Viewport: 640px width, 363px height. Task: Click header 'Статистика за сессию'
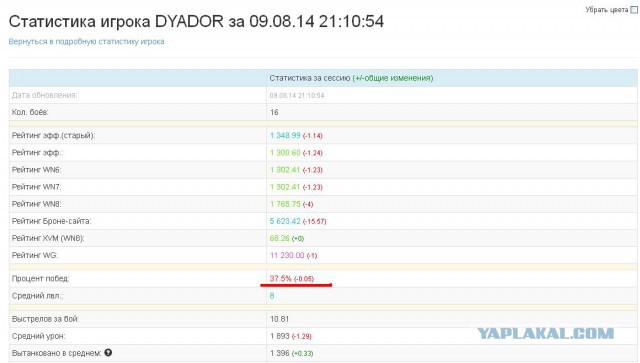[310, 78]
